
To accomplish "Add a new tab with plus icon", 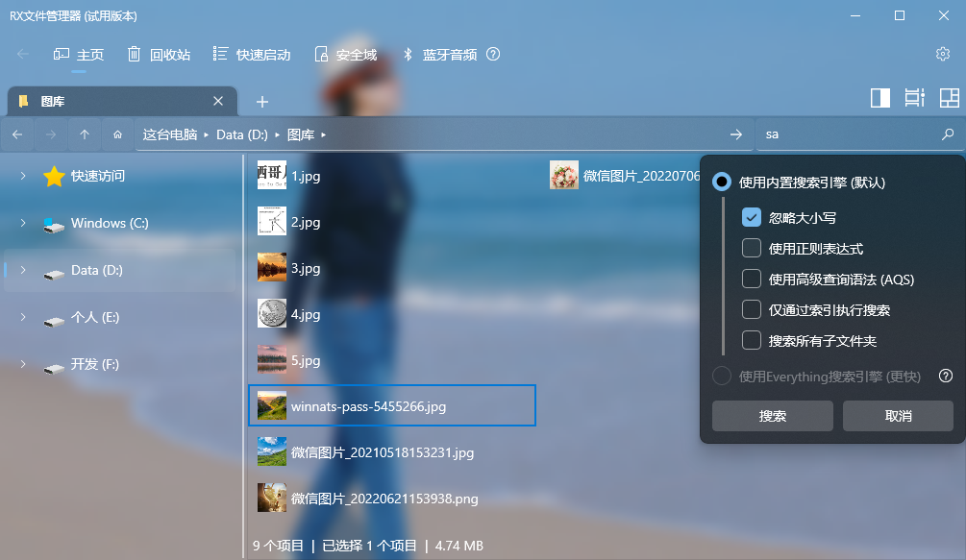I will pyautogui.click(x=262, y=102).
